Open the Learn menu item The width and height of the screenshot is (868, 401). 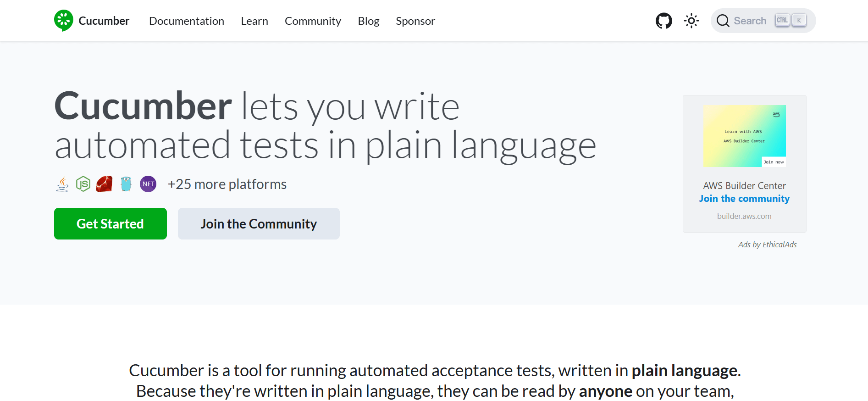pyautogui.click(x=254, y=21)
